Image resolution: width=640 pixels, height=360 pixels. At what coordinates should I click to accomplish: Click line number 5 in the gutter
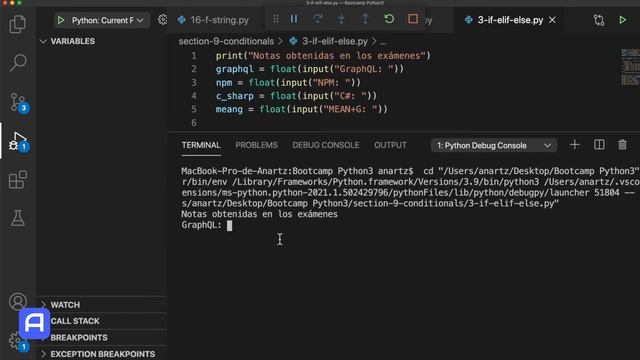click(x=194, y=109)
